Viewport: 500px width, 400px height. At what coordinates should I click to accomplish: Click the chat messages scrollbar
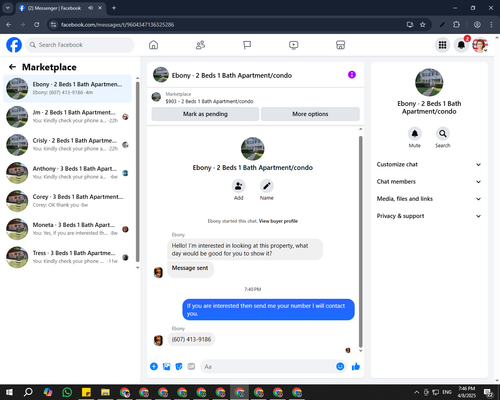(360, 242)
